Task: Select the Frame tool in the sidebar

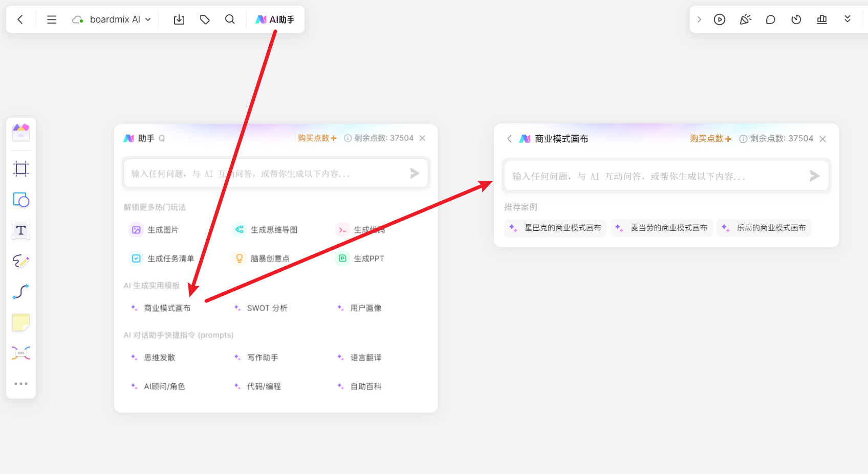Action: (x=20, y=169)
